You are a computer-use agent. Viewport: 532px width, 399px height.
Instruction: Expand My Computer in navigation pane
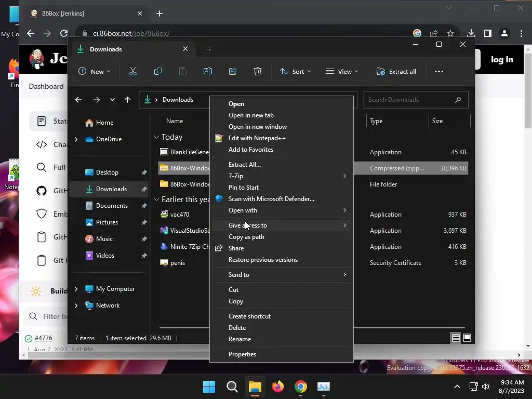76,289
